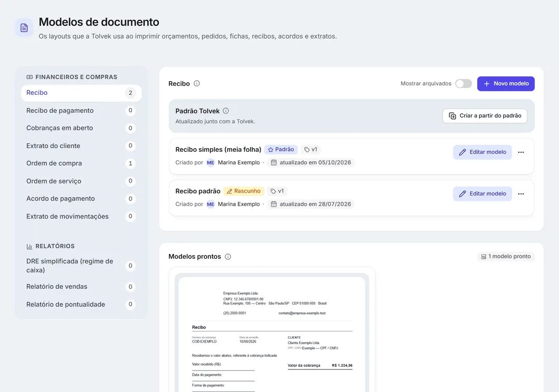Click the calendar date 28/07/2026 chip

coord(311,204)
